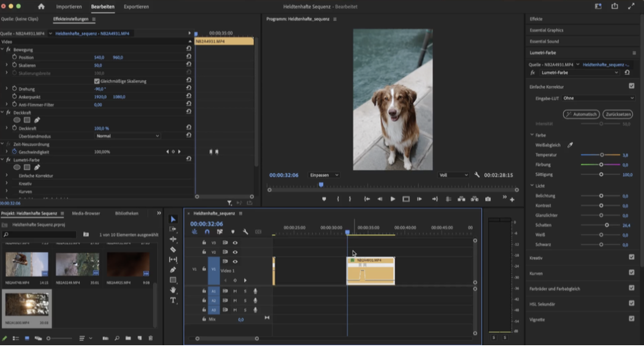Open the wrench settings in Program monitor

[x=476, y=175]
